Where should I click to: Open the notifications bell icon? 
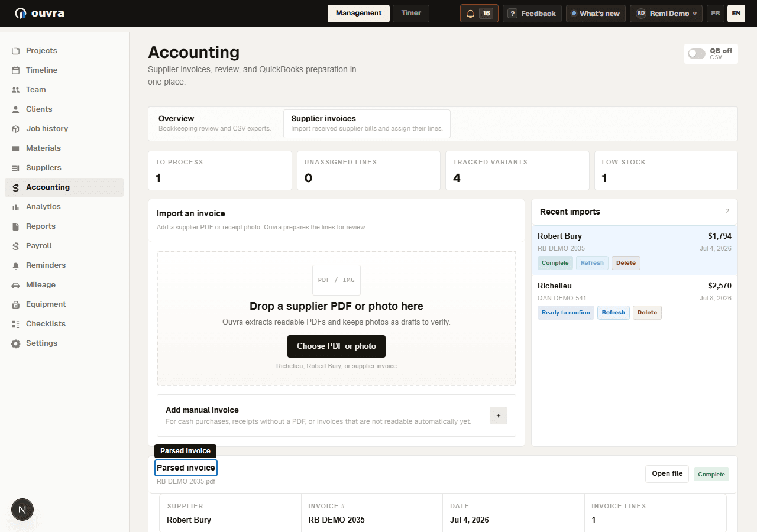click(x=471, y=14)
